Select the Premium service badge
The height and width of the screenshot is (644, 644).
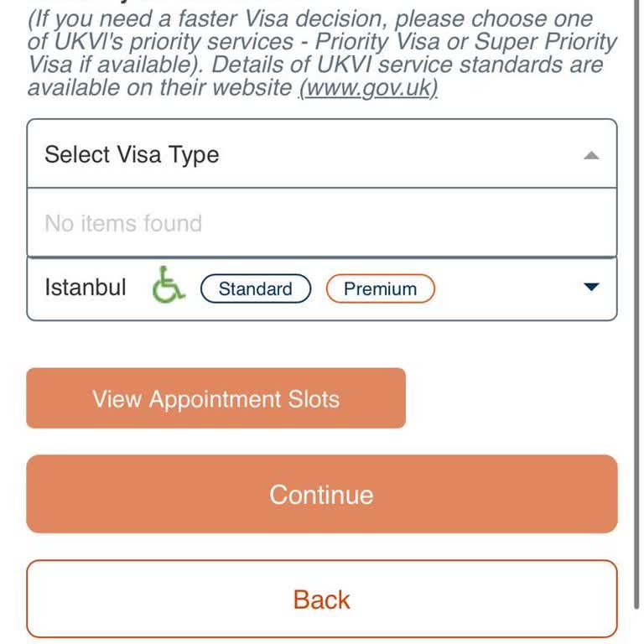380,288
